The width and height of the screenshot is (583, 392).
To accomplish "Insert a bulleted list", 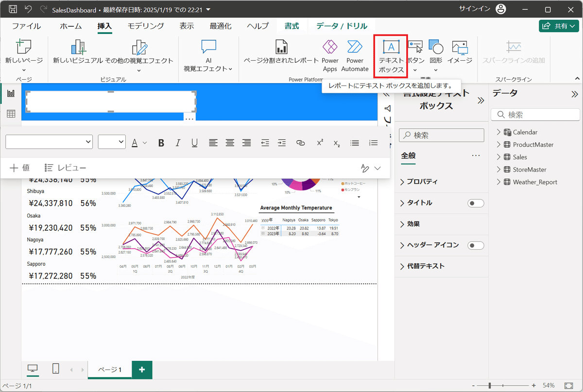I will 355,142.
